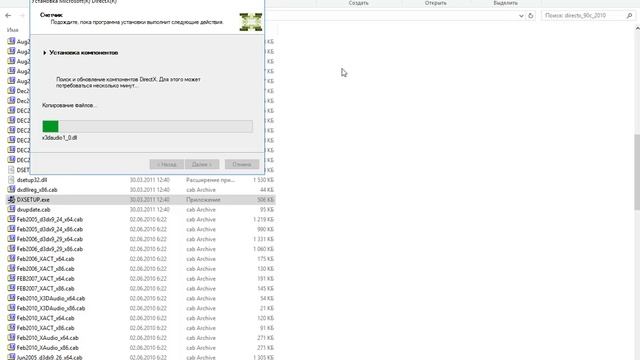Select the Feb2010_XAudio_x64.cab file name
The image size is (640, 360).
tap(48, 338)
